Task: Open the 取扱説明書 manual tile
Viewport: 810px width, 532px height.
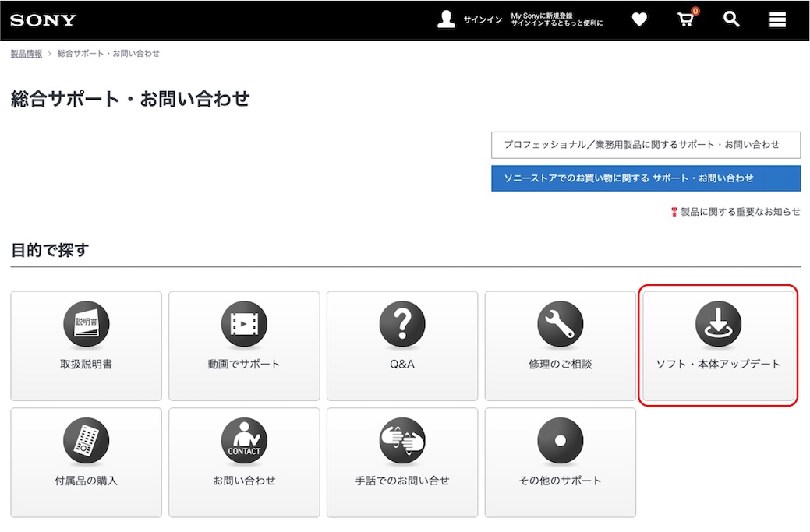Action: coord(86,346)
